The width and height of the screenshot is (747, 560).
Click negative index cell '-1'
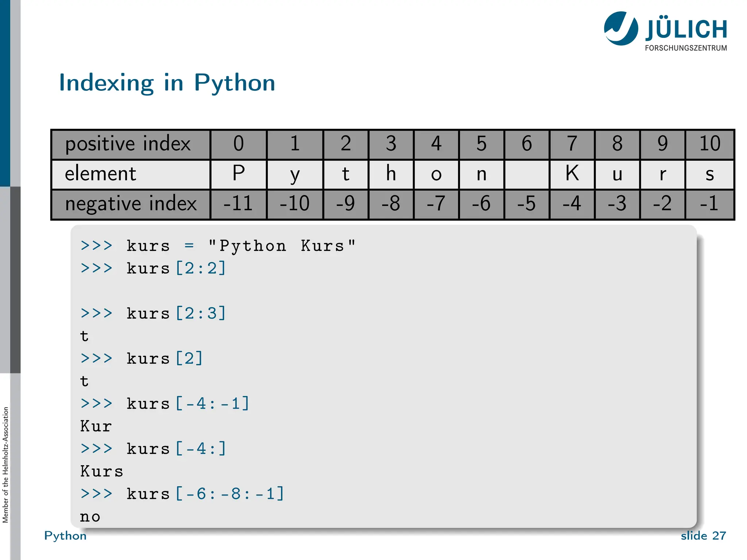coord(709,204)
